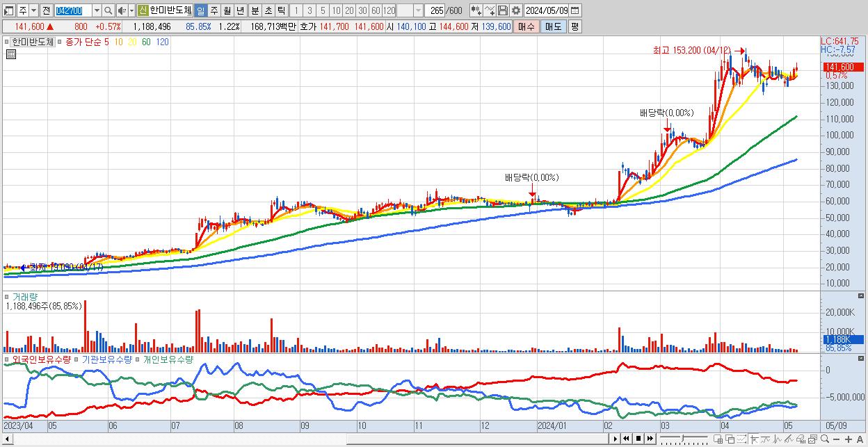The image size is (868, 447).
Task: Click the 매도 sell button
Action: 553,26
